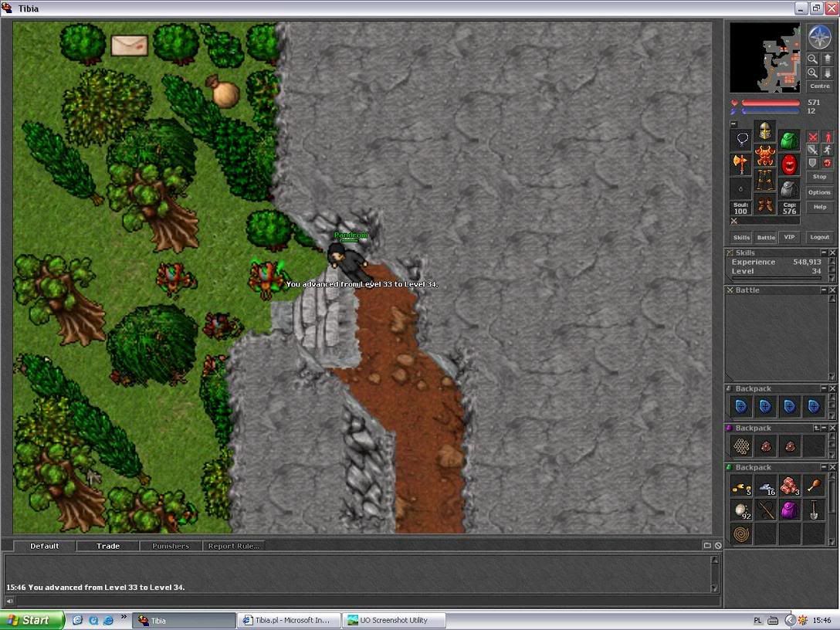Collapse the inventory panel minus button

pos(733,124)
